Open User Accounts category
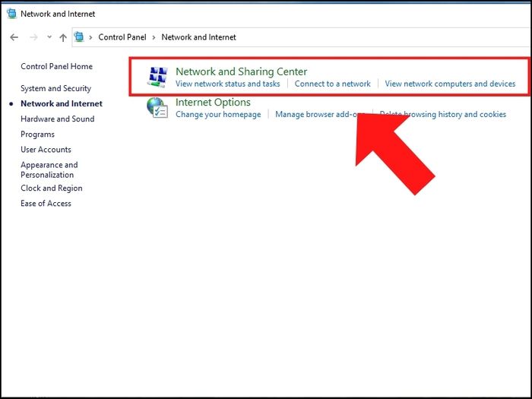This screenshot has height=399, width=532. click(x=46, y=150)
